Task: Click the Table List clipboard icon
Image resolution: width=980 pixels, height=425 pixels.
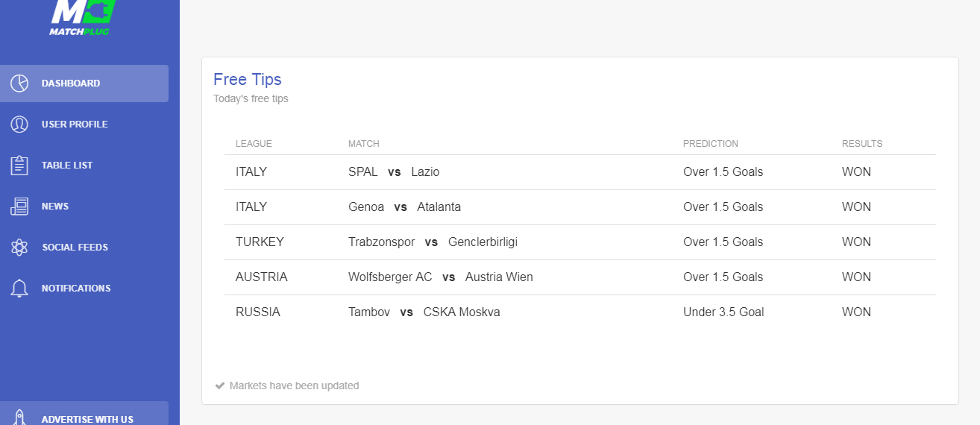Action: click(x=19, y=166)
